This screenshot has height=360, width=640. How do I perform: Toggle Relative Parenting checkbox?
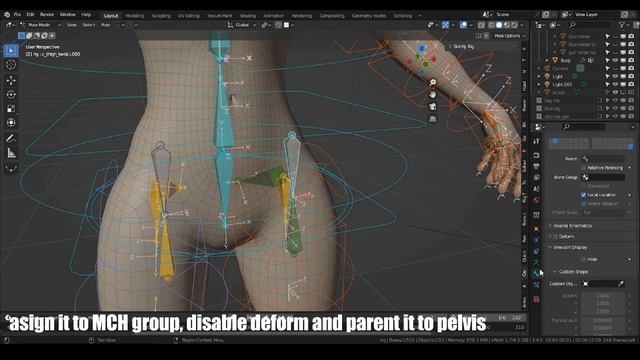tap(583, 168)
